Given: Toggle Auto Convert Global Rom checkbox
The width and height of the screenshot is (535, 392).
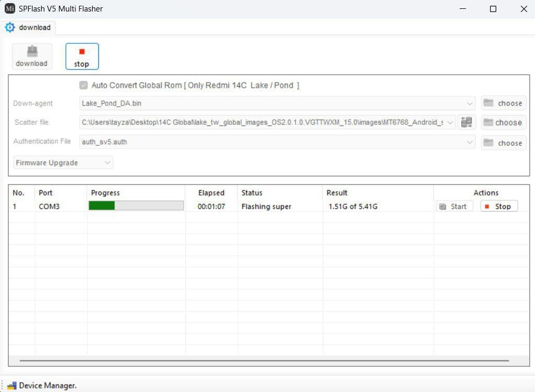Looking at the screenshot, I should tap(83, 85).
